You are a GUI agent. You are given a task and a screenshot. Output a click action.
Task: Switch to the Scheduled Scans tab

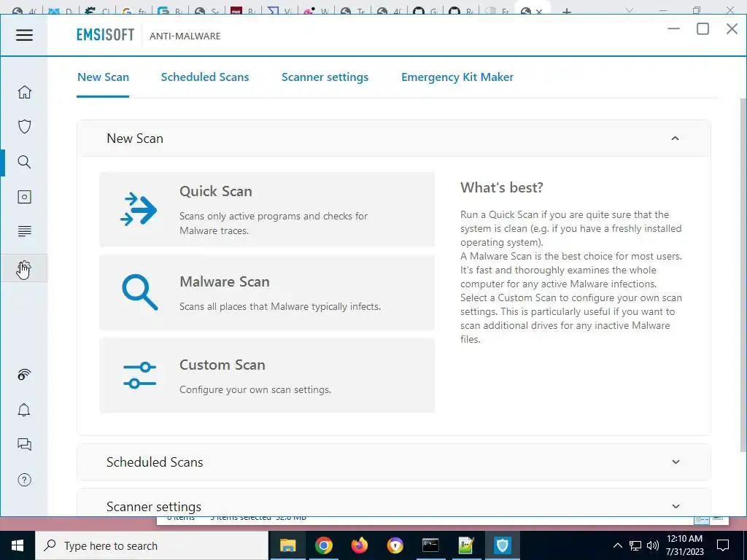pyautogui.click(x=205, y=77)
